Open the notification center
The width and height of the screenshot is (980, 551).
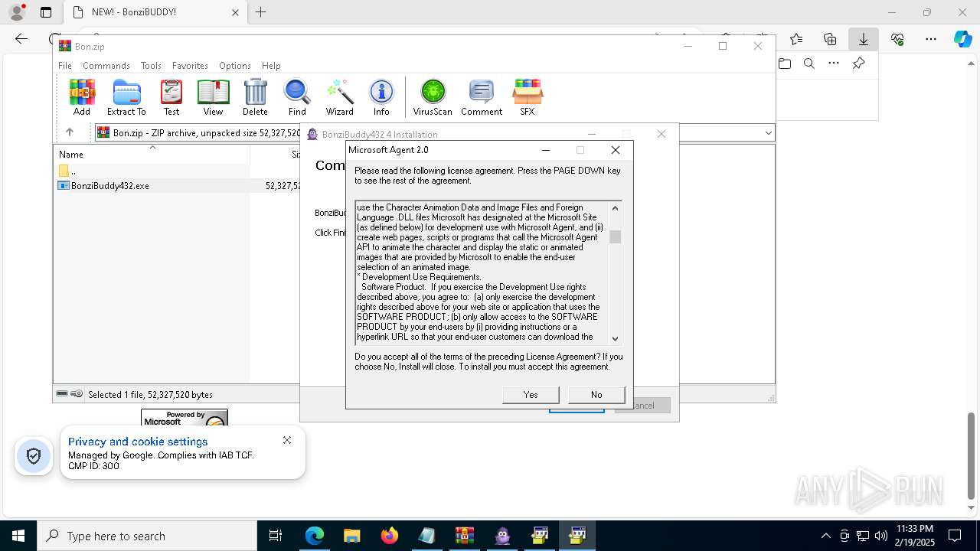[x=955, y=536]
